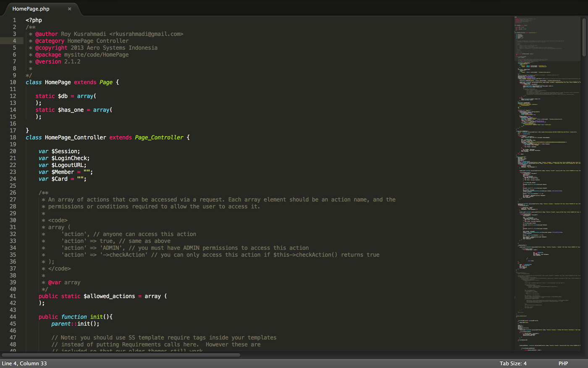Viewport: 588px width, 368px height.
Task: Click line number 10 in the gutter
Action: 13,82
